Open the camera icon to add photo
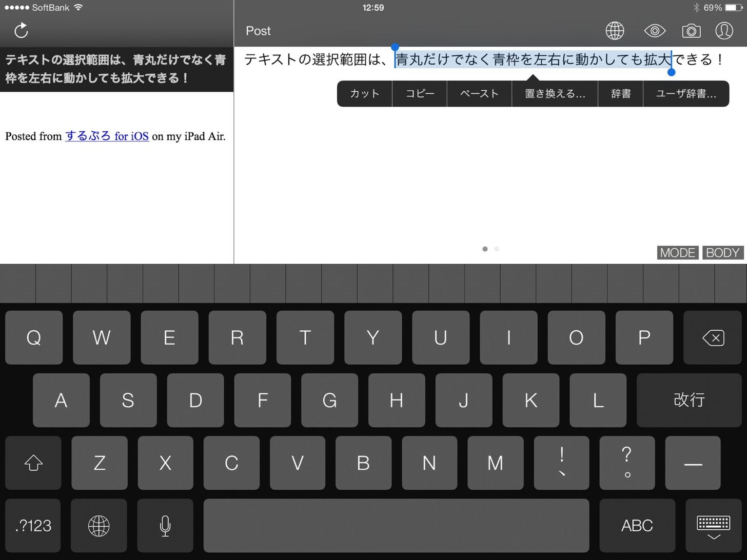 (691, 31)
